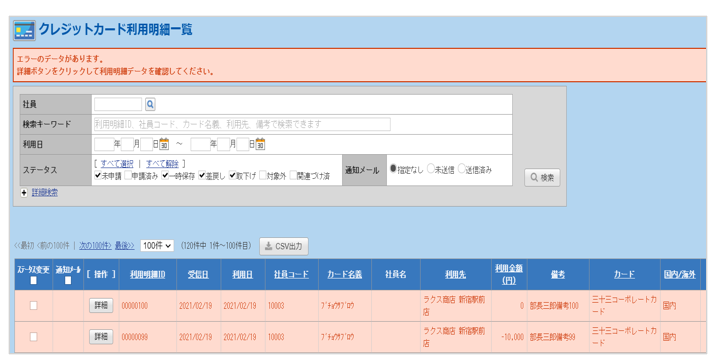Toggle the 対象外 status checkbox
The height and width of the screenshot is (360, 715).
coord(263,175)
